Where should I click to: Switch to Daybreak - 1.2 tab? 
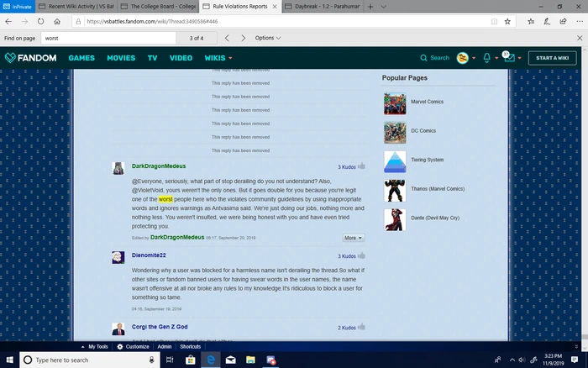point(322,7)
